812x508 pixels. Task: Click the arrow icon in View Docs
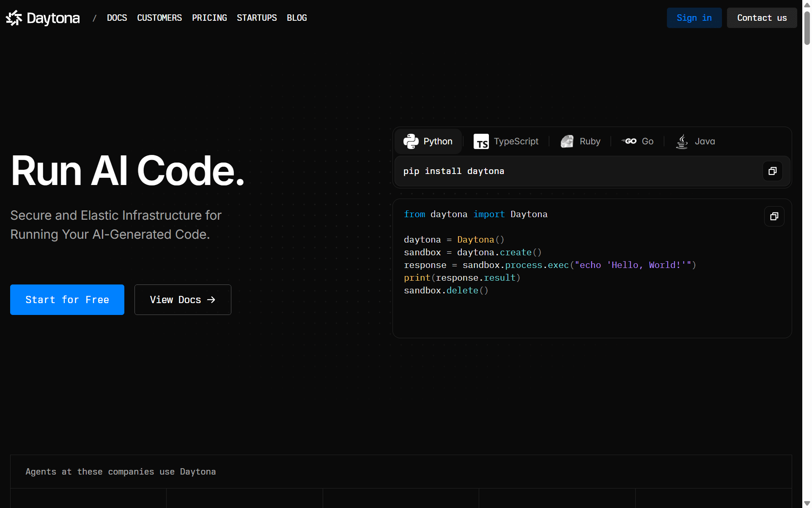click(211, 300)
